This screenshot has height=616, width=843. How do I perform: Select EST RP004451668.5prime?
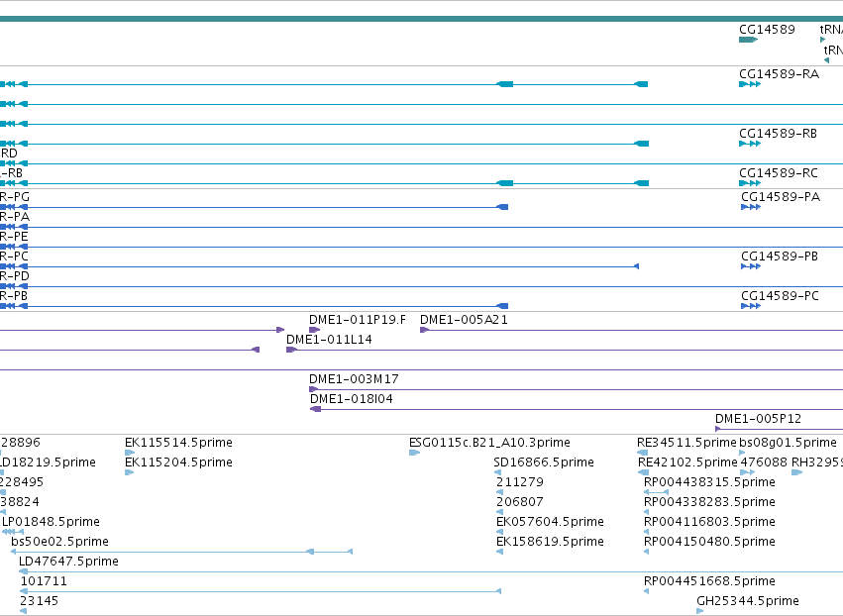pos(709,581)
